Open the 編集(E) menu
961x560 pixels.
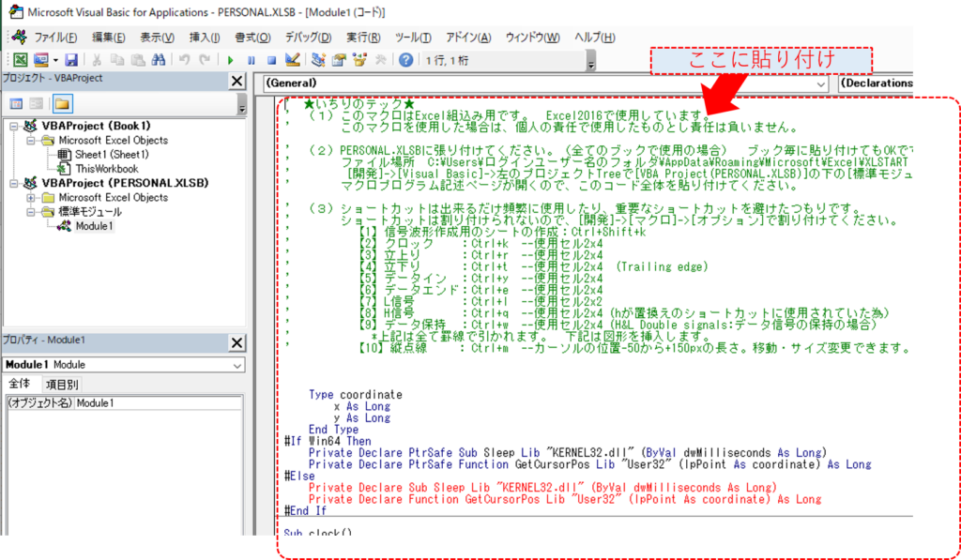pos(109,38)
